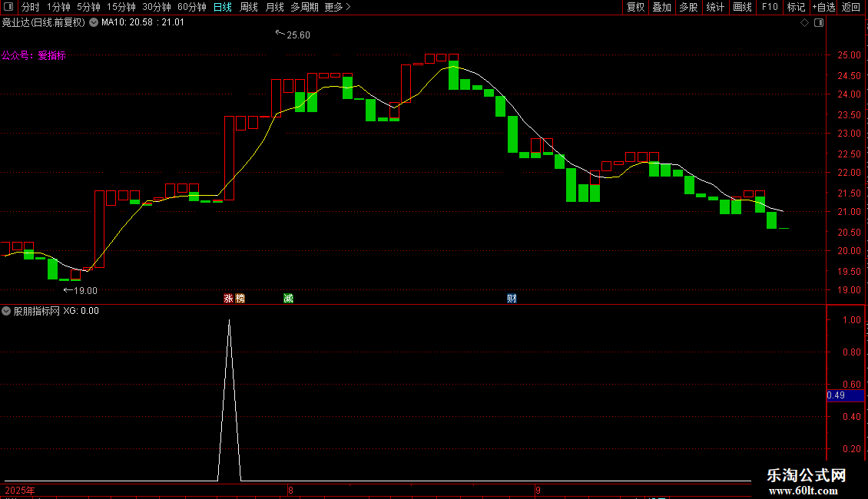Open the 减 event marker
868x499 pixels.
288,299
